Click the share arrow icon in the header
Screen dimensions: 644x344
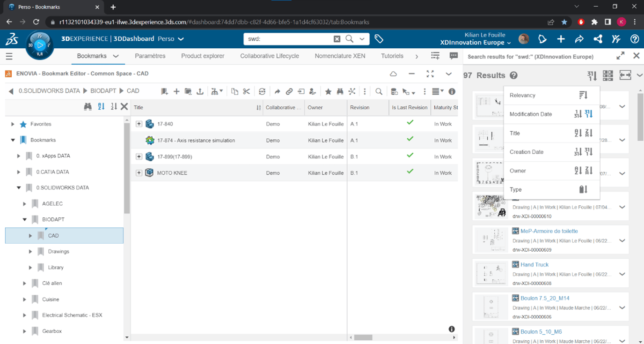point(579,39)
